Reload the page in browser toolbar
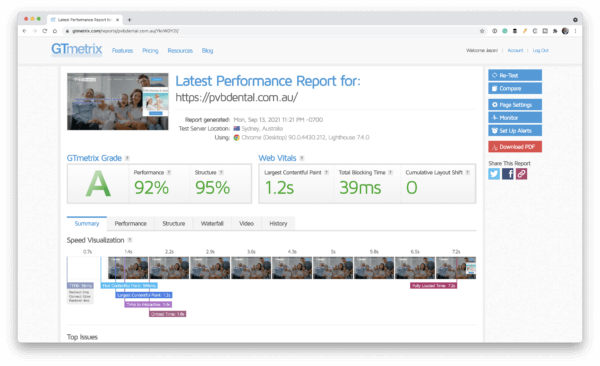This screenshot has height=366, width=600. point(44,31)
